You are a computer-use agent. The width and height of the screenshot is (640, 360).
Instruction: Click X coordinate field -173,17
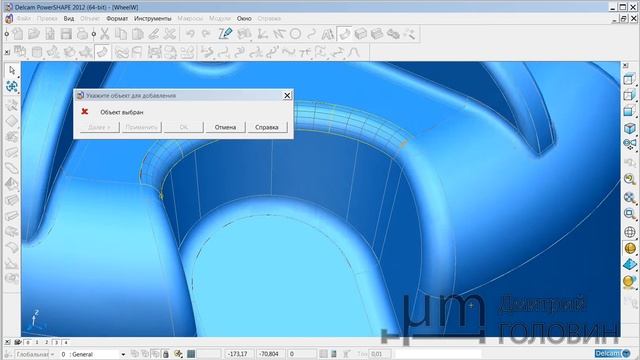pos(240,354)
